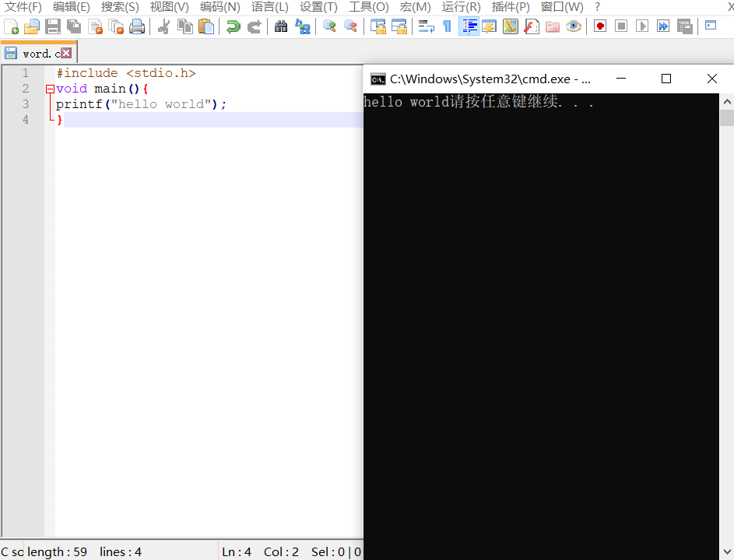Open a file via the folder icon
The height and width of the screenshot is (560, 734).
(x=32, y=26)
